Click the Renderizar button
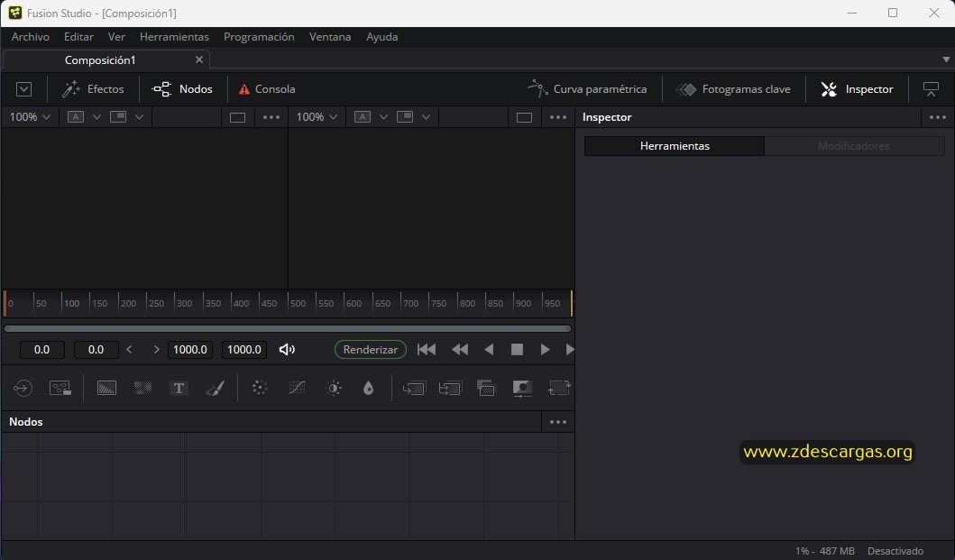 pos(371,350)
